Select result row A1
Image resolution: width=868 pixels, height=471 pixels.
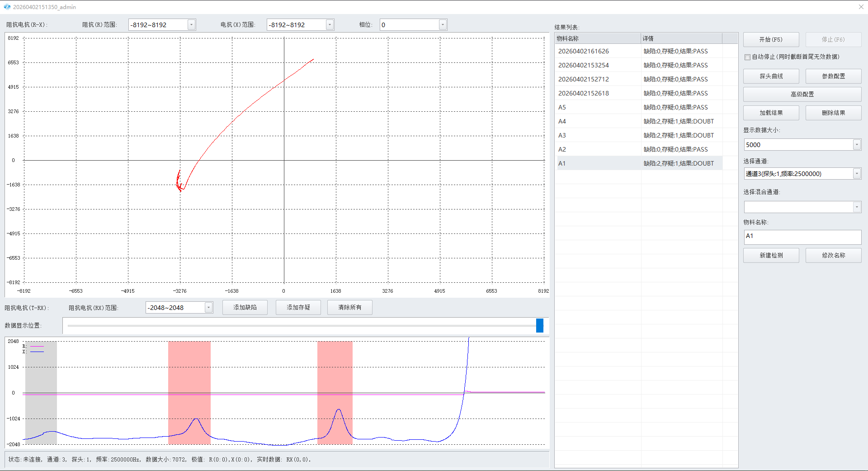pos(639,163)
